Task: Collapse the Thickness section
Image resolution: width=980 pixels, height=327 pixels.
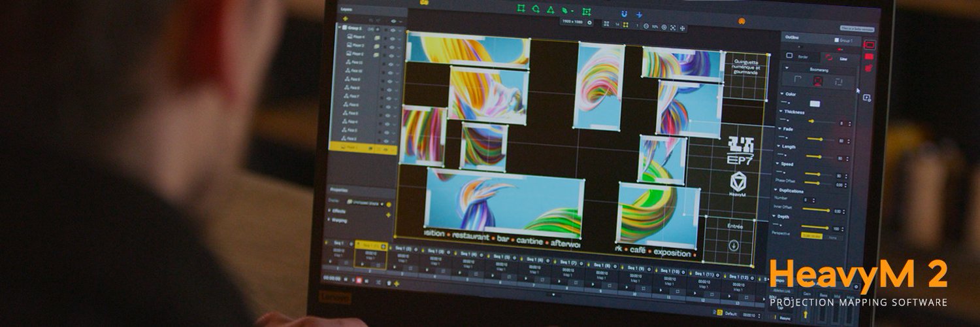Action: coord(781,111)
